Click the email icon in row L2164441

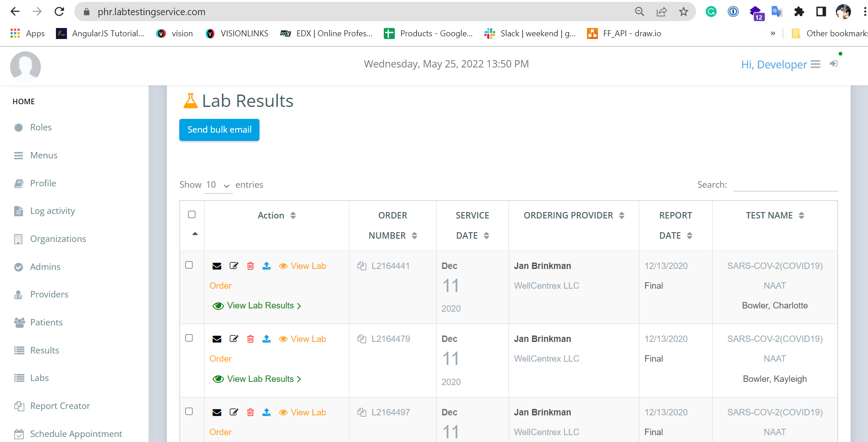click(x=217, y=266)
